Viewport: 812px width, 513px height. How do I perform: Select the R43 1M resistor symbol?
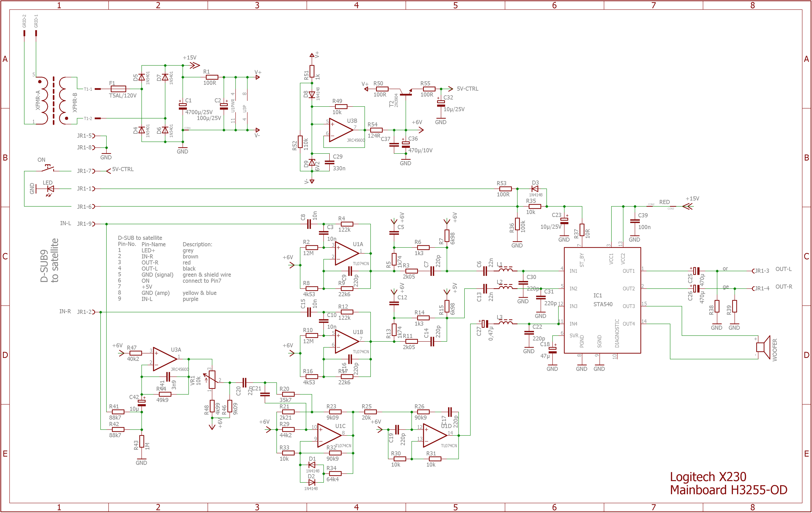(x=142, y=442)
